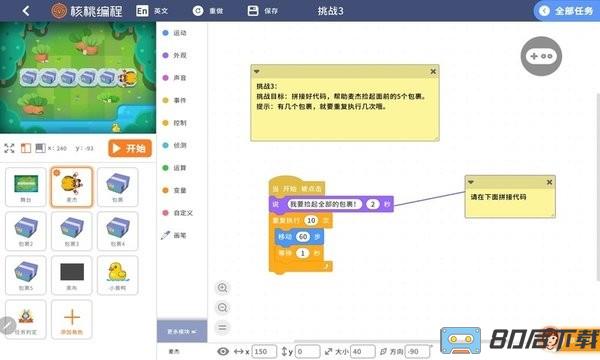This screenshot has width=600, height=360.
Task: Click the plus 添加角色 add sprite button
Action: 72,319
